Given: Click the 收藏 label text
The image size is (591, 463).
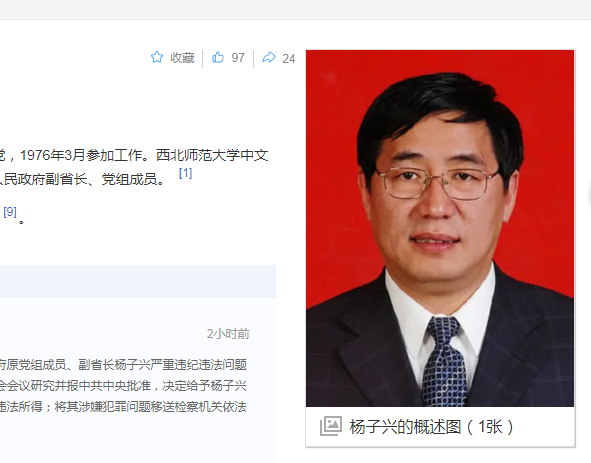Looking at the screenshot, I should [x=182, y=58].
